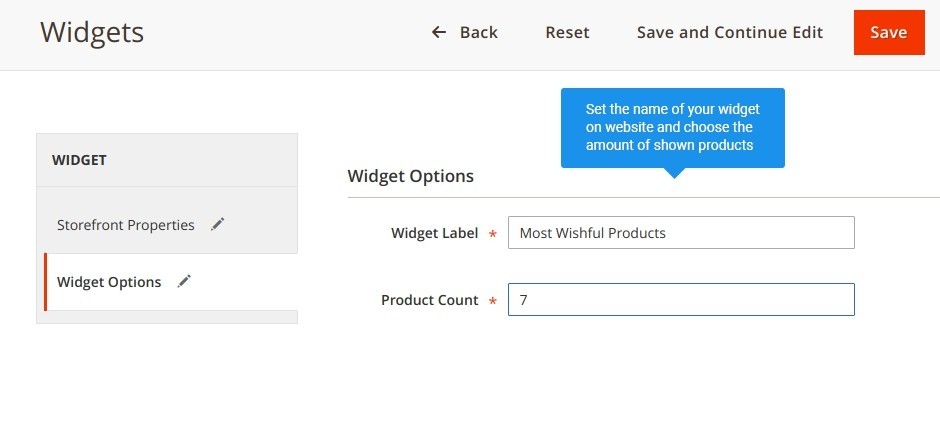This screenshot has height=430, width=940.
Task: Click the pencil icon next to Storefront Properties
Action: point(218,224)
